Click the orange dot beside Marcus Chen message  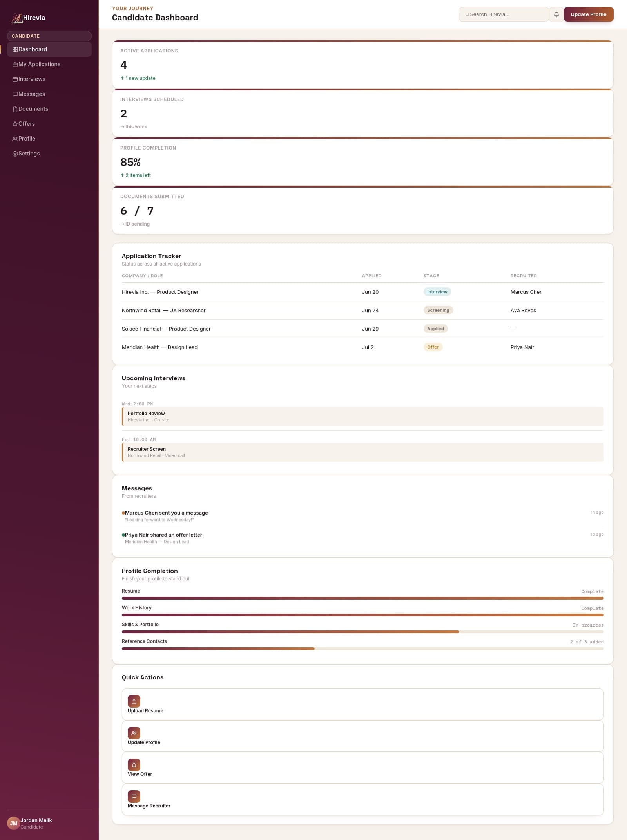click(123, 513)
